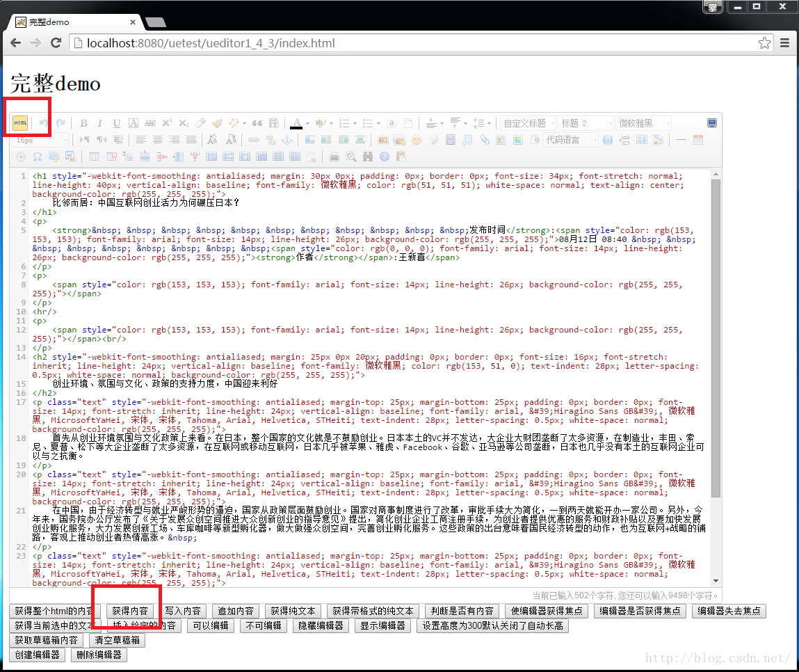Viewport: 799px width, 672px height.
Task: Toggle bold formatting
Action: point(83,123)
